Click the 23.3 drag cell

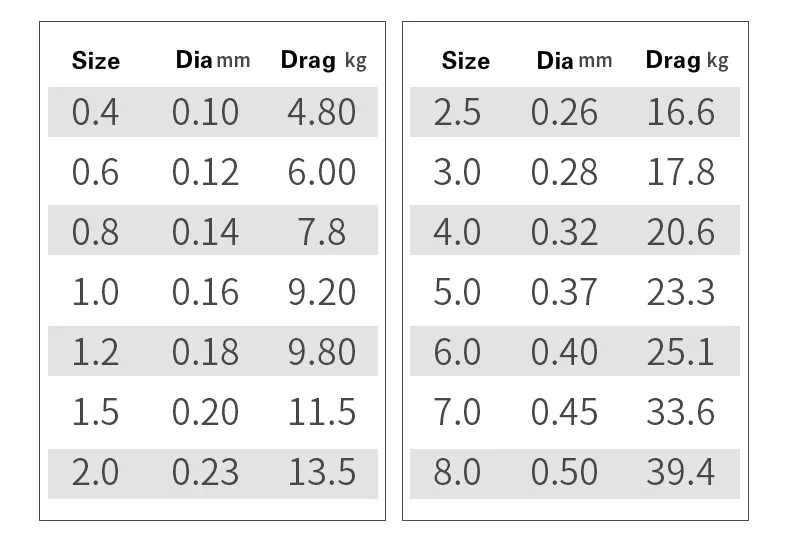click(681, 292)
